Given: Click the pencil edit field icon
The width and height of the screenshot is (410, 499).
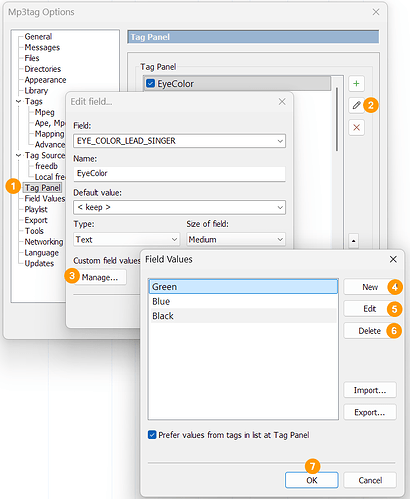Looking at the screenshot, I should click(356, 105).
